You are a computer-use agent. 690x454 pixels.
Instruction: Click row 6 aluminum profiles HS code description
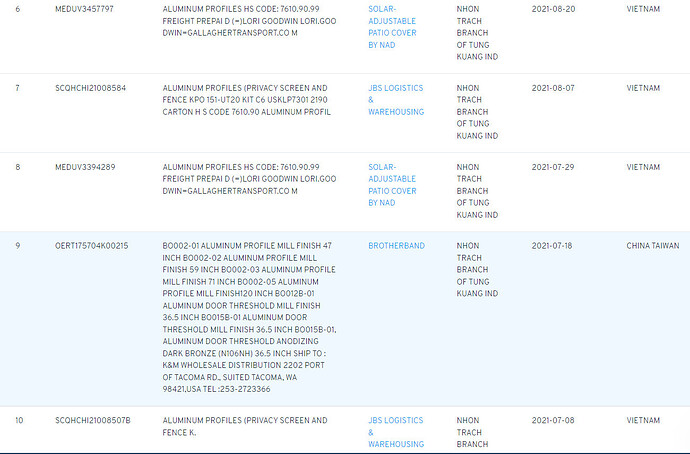click(x=249, y=21)
